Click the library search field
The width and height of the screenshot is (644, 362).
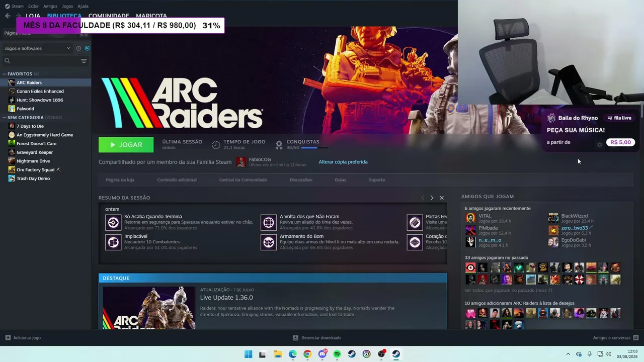point(45,61)
